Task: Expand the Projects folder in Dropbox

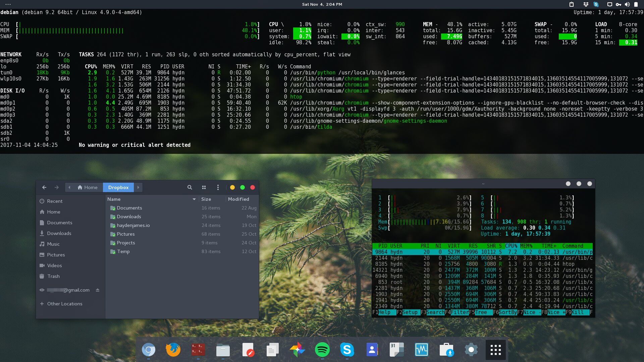Action: coord(125,242)
